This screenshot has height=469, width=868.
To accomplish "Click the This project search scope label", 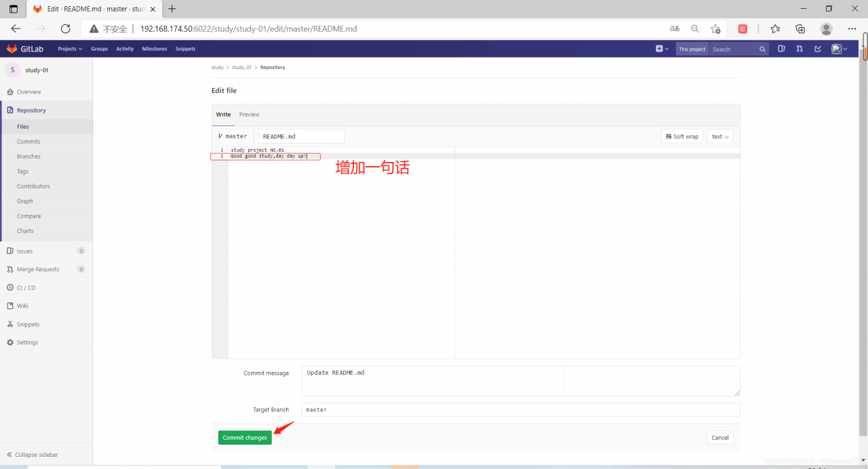I will point(692,49).
